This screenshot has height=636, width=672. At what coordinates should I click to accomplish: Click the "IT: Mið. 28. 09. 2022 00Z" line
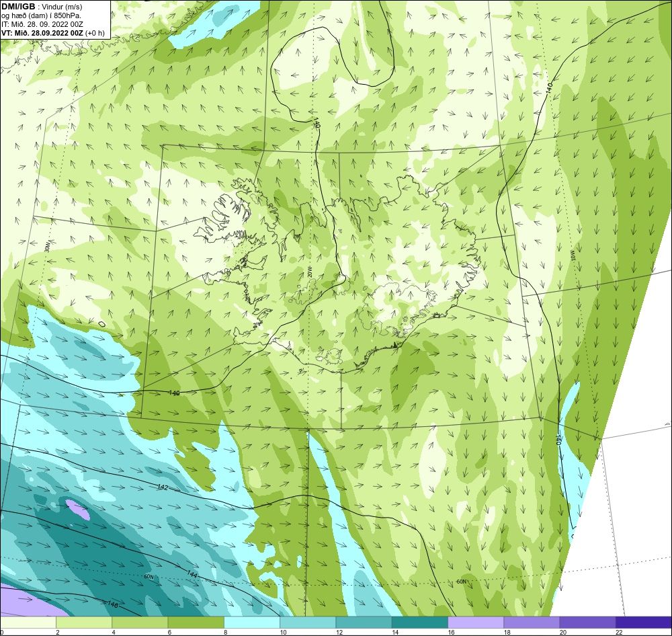42,24
